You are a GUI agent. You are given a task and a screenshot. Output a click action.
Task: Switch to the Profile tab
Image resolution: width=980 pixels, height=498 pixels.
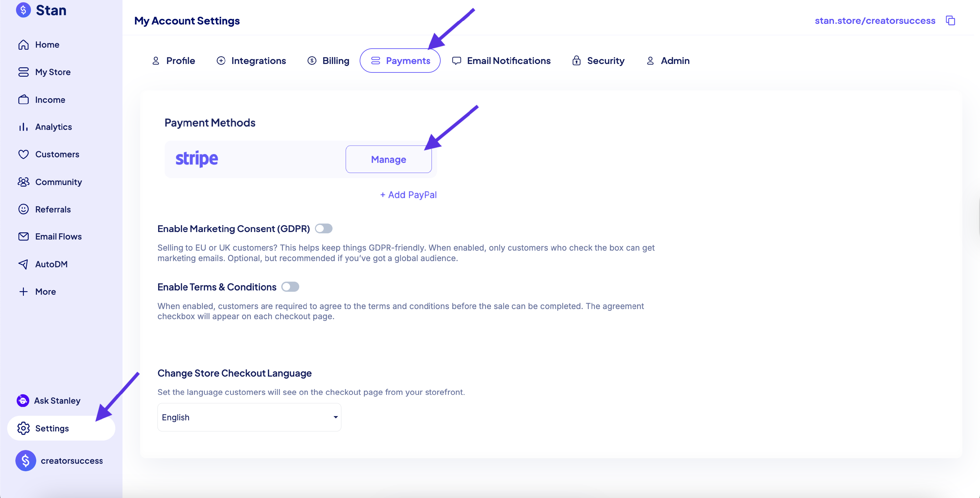coord(174,61)
